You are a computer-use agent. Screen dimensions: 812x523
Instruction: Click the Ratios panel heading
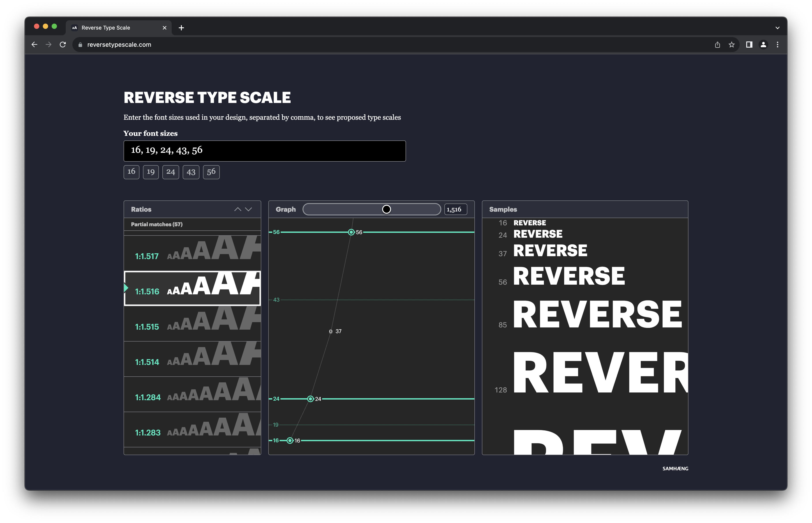[x=141, y=209]
